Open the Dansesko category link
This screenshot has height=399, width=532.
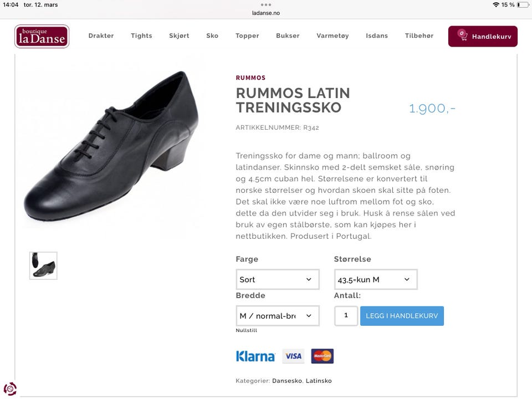coord(287,381)
